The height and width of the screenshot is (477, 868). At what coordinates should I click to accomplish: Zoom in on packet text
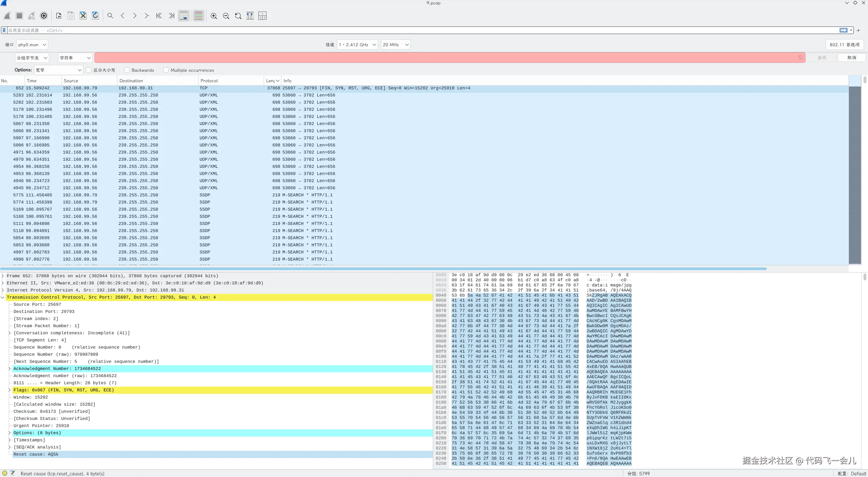point(214,16)
